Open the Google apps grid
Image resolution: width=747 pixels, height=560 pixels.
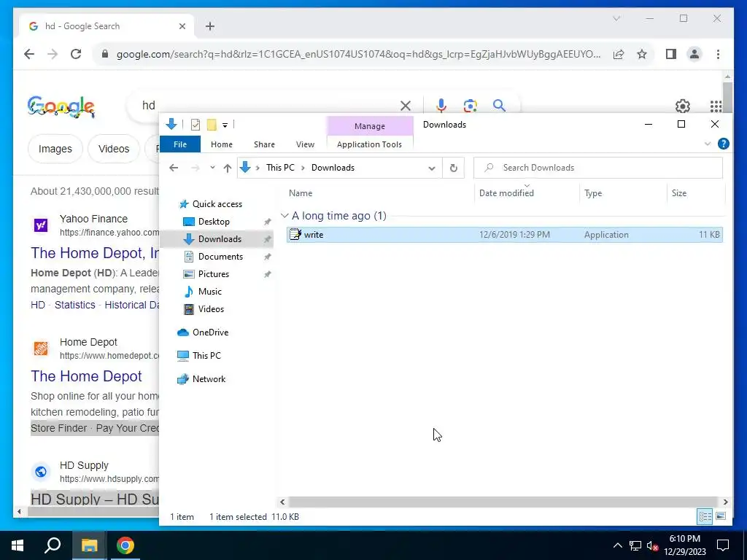(x=716, y=106)
